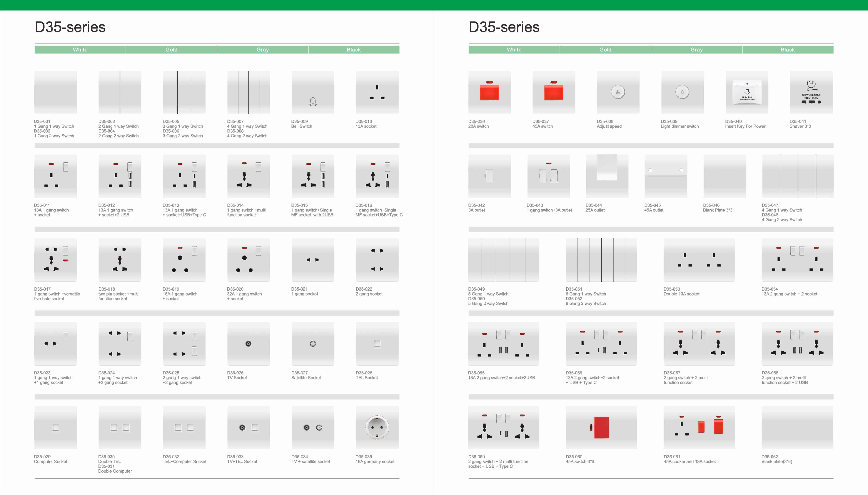Select the "TEL+Computer Socket" caption
This screenshot has width=868, height=495.
tap(184, 461)
